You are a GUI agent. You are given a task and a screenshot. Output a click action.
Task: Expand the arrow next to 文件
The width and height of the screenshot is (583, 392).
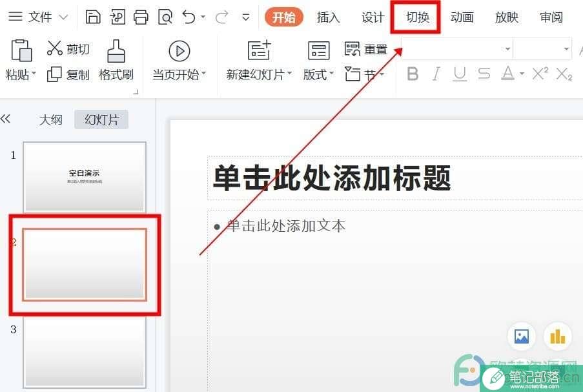coord(63,17)
